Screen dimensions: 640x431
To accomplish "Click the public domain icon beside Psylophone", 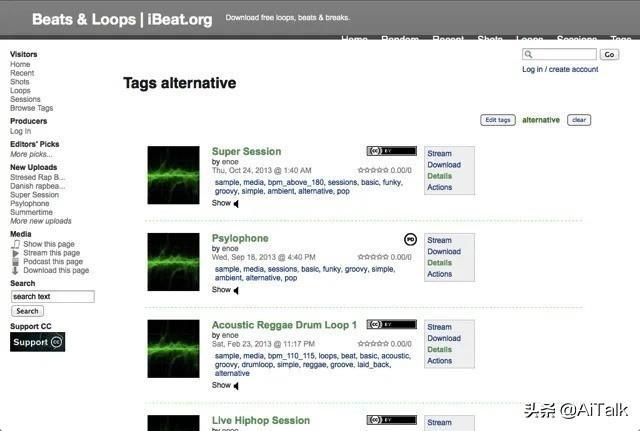I will pyautogui.click(x=410, y=239).
